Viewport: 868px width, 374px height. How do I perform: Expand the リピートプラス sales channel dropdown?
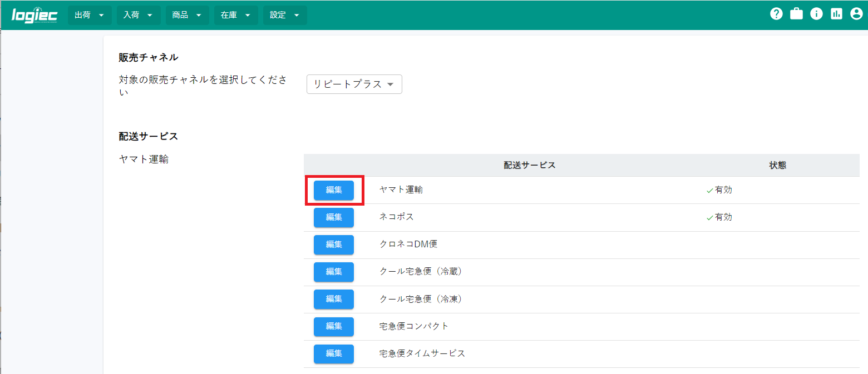click(x=354, y=84)
